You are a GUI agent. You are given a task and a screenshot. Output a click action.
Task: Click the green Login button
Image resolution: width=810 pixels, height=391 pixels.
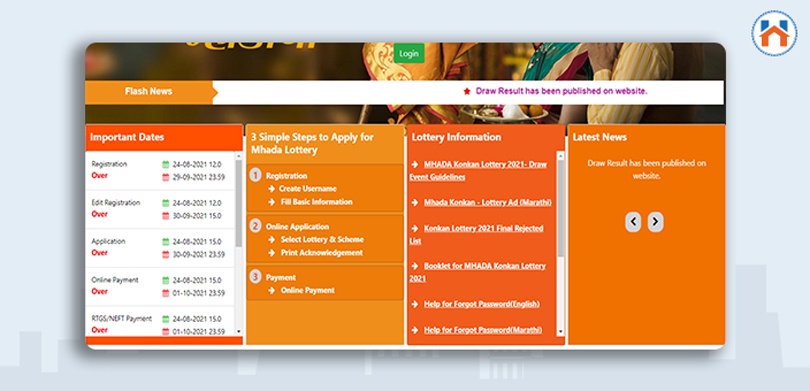[409, 54]
